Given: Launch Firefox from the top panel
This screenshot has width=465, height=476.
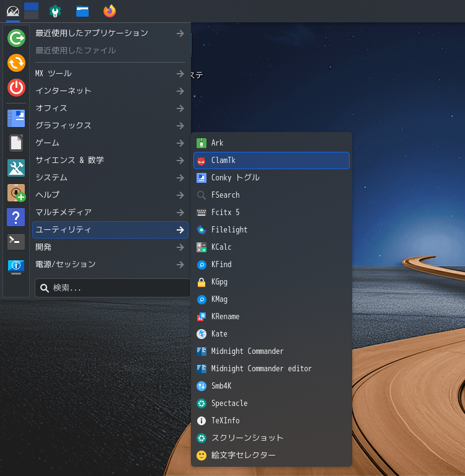Looking at the screenshot, I should click(x=110, y=11).
